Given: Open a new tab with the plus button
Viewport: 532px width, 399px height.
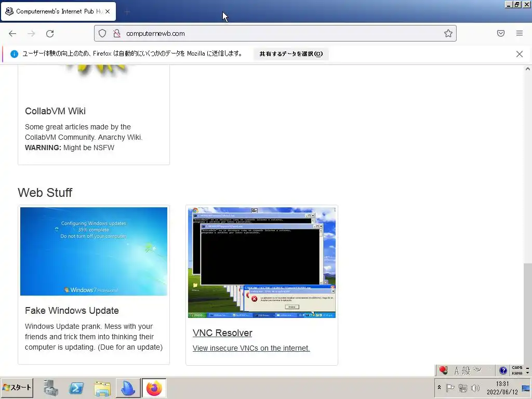Looking at the screenshot, I should pos(127,12).
